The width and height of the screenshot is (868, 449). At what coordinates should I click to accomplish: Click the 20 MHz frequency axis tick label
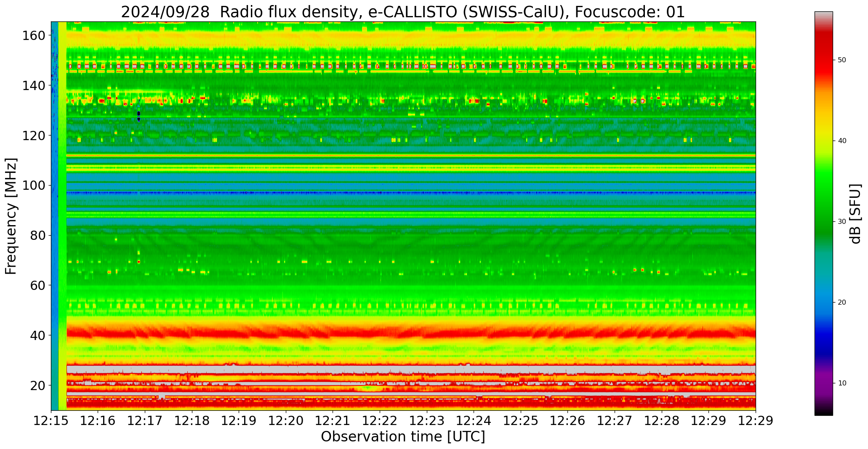point(38,385)
